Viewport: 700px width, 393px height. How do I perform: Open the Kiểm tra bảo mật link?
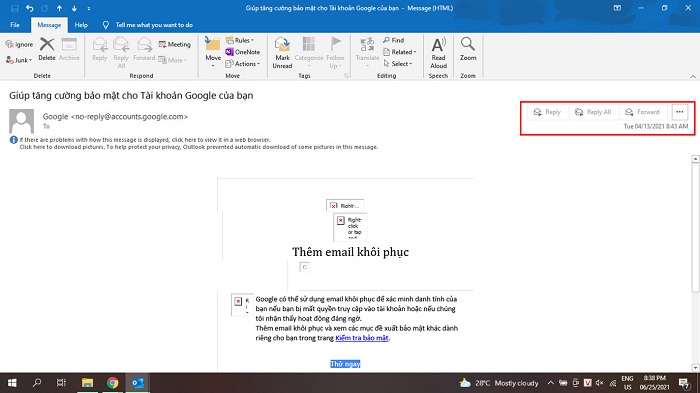pos(362,338)
